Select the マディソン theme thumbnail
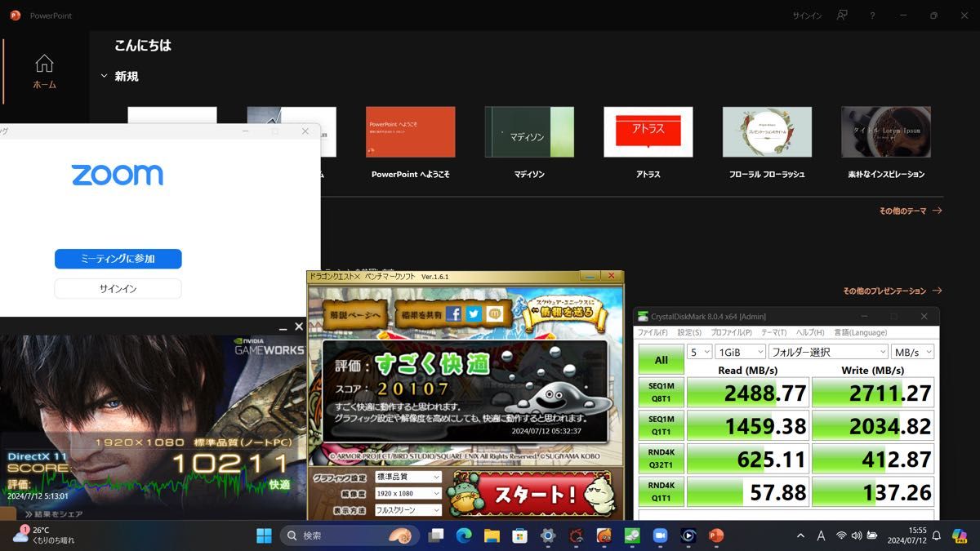The height and width of the screenshot is (551, 980). [x=529, y=132]
